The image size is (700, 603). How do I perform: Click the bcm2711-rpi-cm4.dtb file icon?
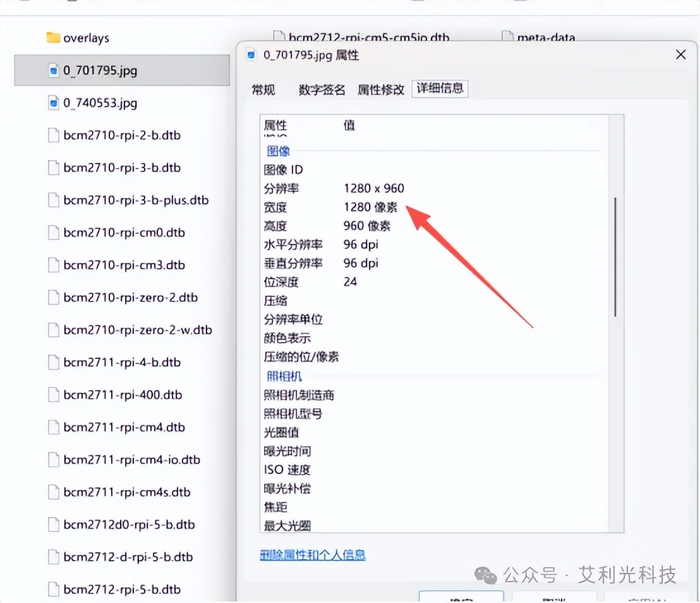pyautogui.click(x=54, y=427)
